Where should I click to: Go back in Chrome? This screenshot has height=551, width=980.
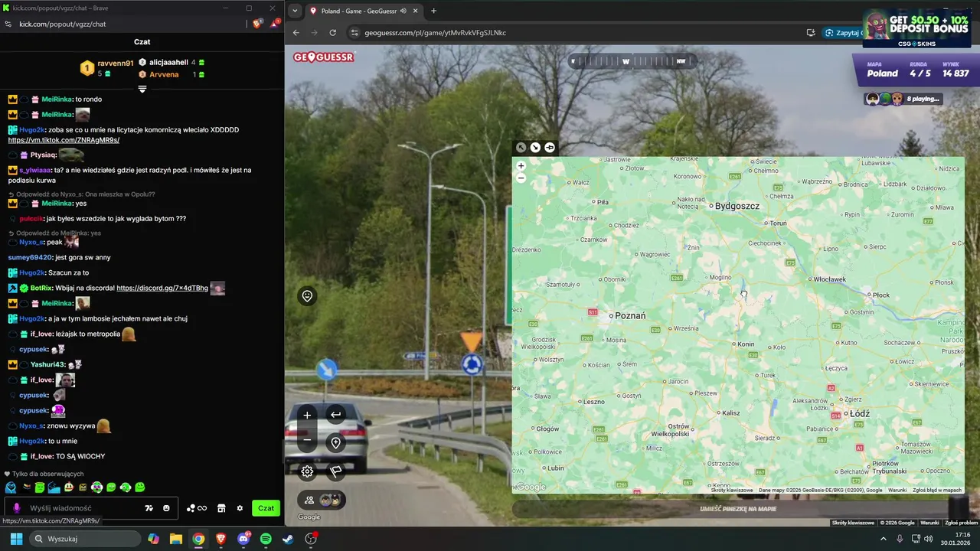(296, 33)
